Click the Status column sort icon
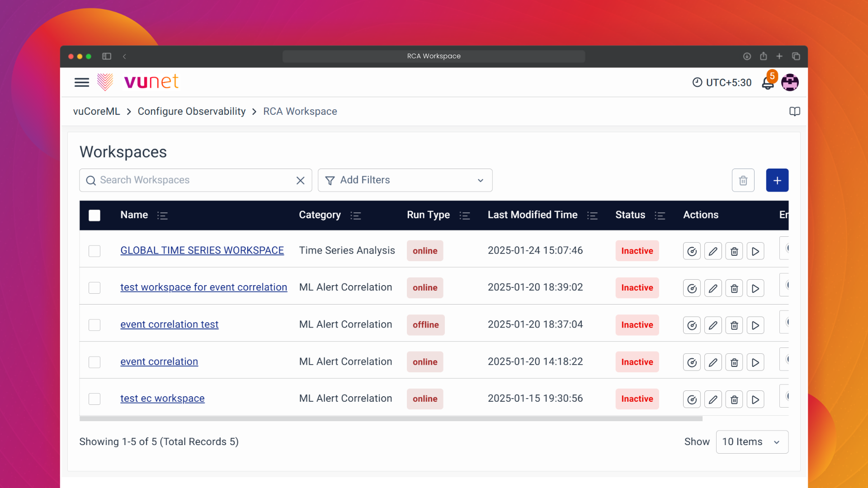This screenshot has height=488, width=868. coord(660,216)
